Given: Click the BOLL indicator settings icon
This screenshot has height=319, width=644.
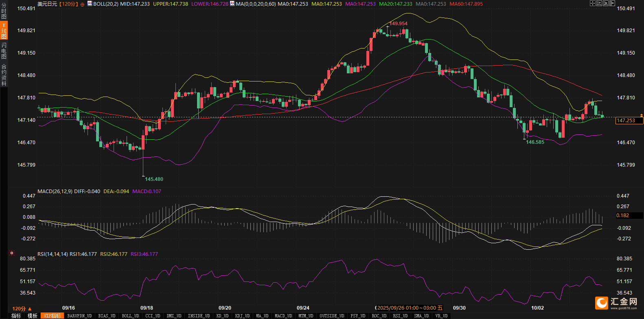Looking at the screenshot, I should [x=90, y=4].
